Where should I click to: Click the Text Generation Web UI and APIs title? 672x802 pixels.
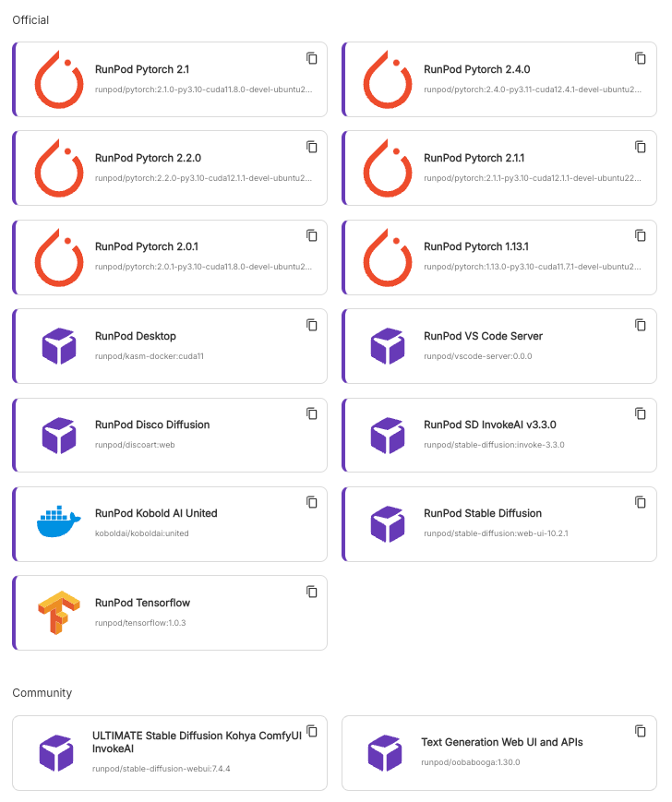(x=501, y=742)
